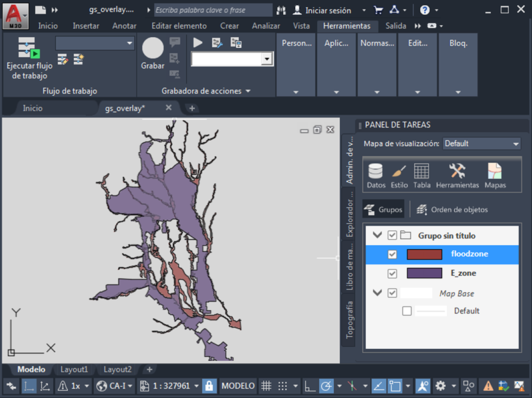Click the floodzone red color swatch
This screenshot has width=532, height=398.
click(424, 254)
